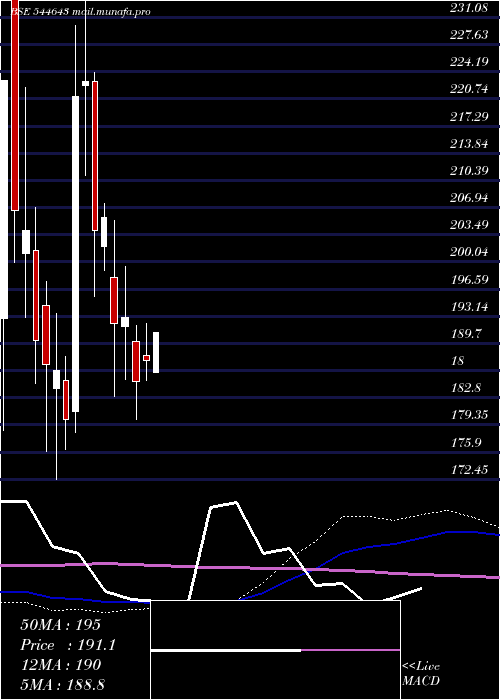Viewport: 500px width, 700px height.
Task: Click the 196.59 price axis label
Action: 469,280
